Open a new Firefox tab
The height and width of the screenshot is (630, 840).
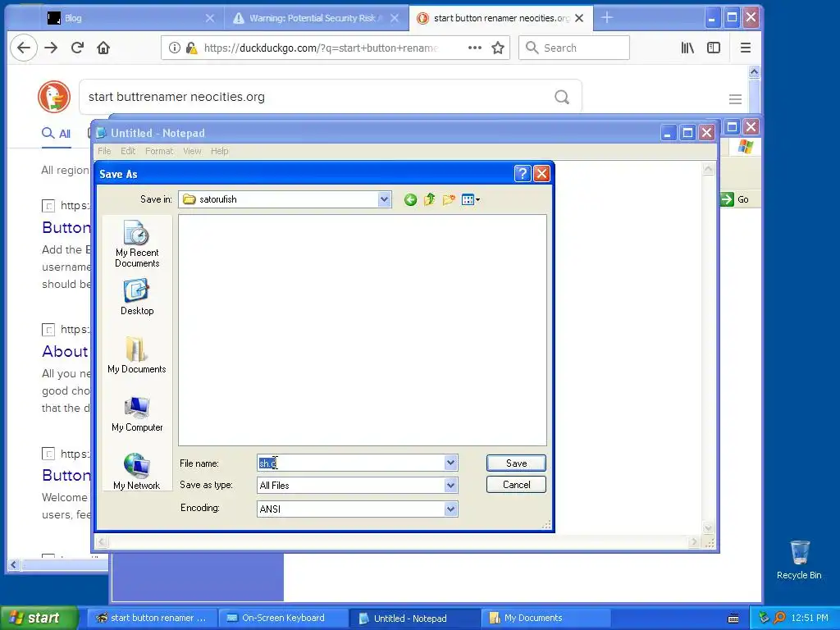(x=606, y=18)
